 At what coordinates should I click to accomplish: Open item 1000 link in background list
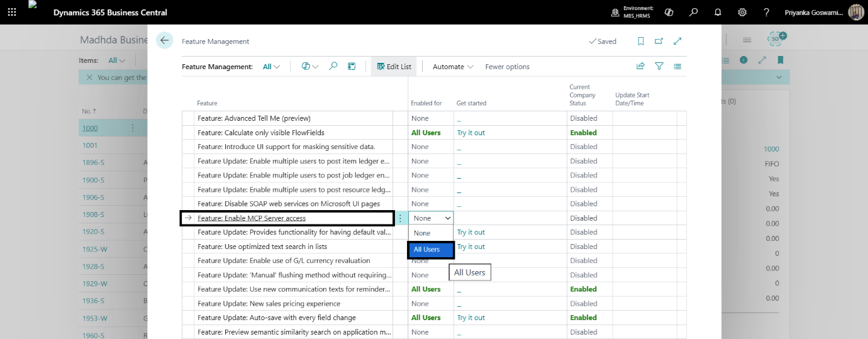click(89, 128)
